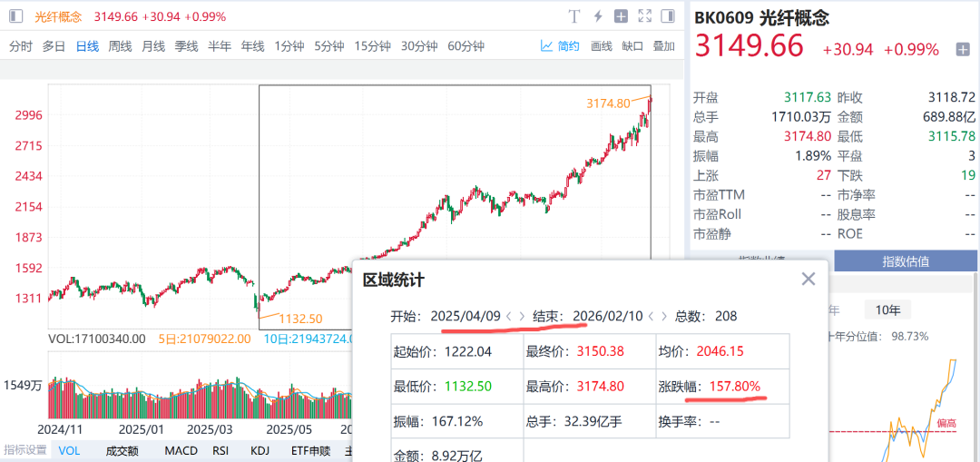The height and width of the screenshot is (462, 980).
Task: Click the VOL:17100340.00 label
Action: 97,339
